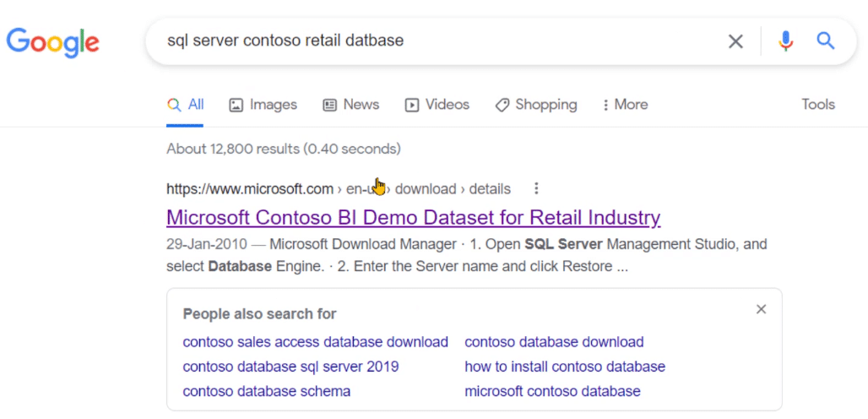The image size is (868, 419).
Task: Search contoso database sql server 2019
Action: (x=290, y=367)
